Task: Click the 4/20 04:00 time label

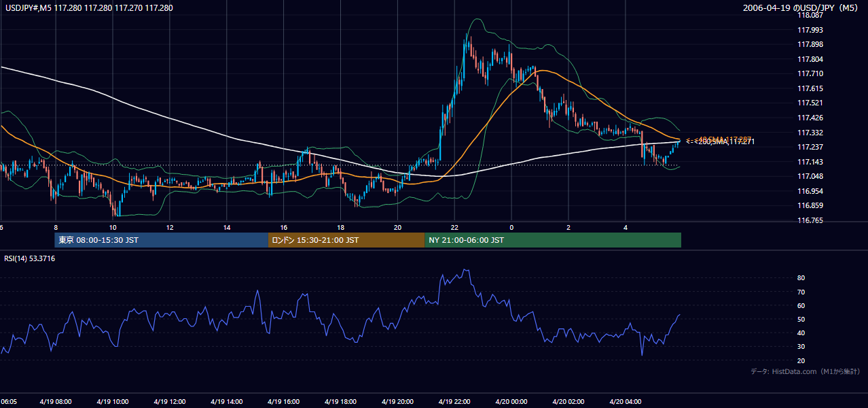Action: [x=626, y=401]
